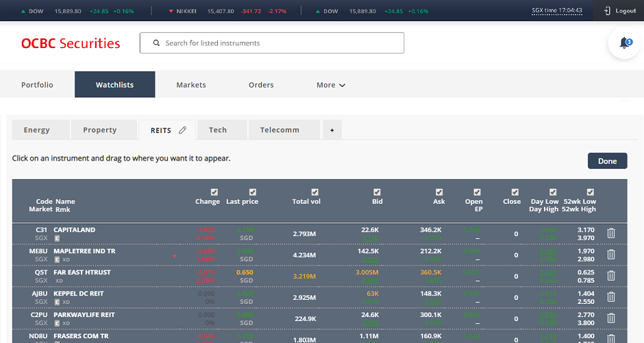Delete the FAR EAST HTRUST row

(x=611, y=276)
